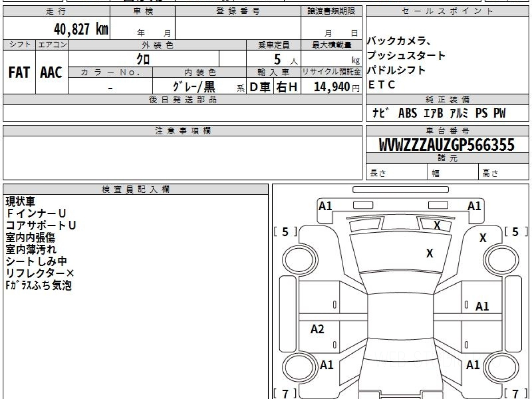
Task: Click the mileage value 40,827 km
Action: coord(81,30)
